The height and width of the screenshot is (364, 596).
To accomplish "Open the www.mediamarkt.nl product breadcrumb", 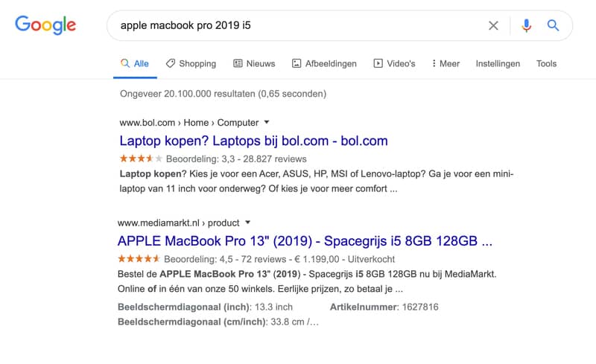I will [179, 223].
